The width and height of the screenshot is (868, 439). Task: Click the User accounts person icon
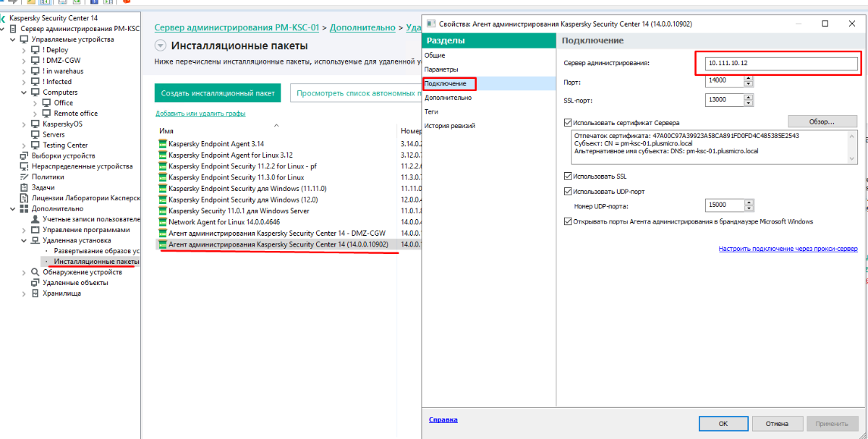pos(35,219)
